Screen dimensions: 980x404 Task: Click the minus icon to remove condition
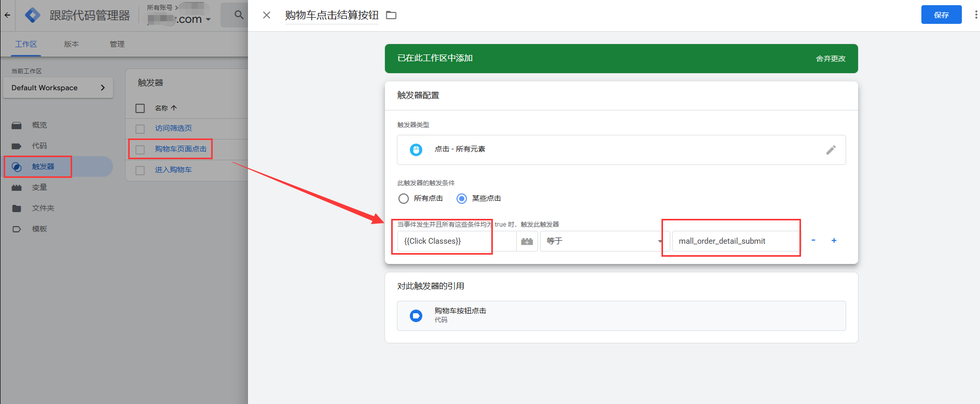coord(813,241)
